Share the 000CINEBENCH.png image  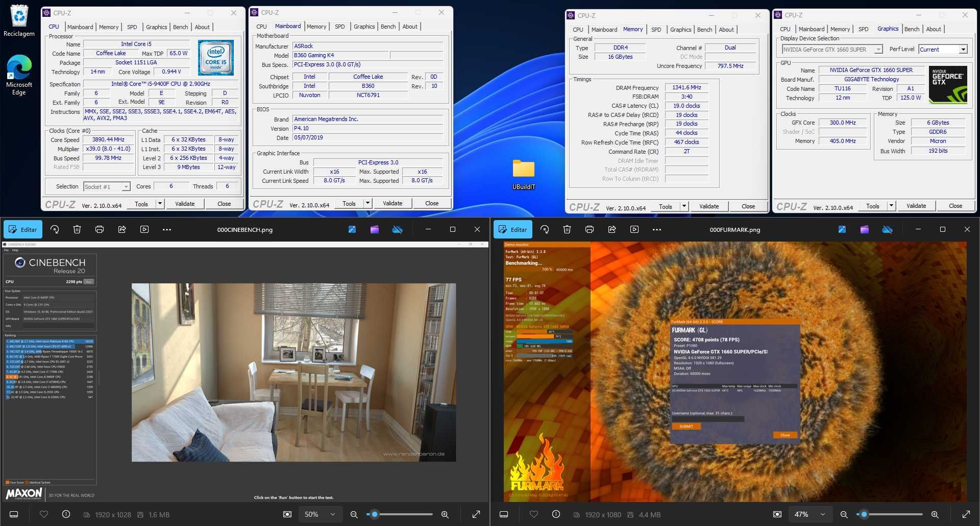pyautogui.click(x=122, y=230)
